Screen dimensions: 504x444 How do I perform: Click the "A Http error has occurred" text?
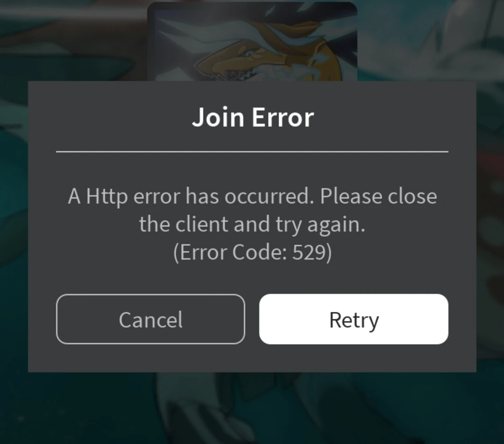pos(191,196)
